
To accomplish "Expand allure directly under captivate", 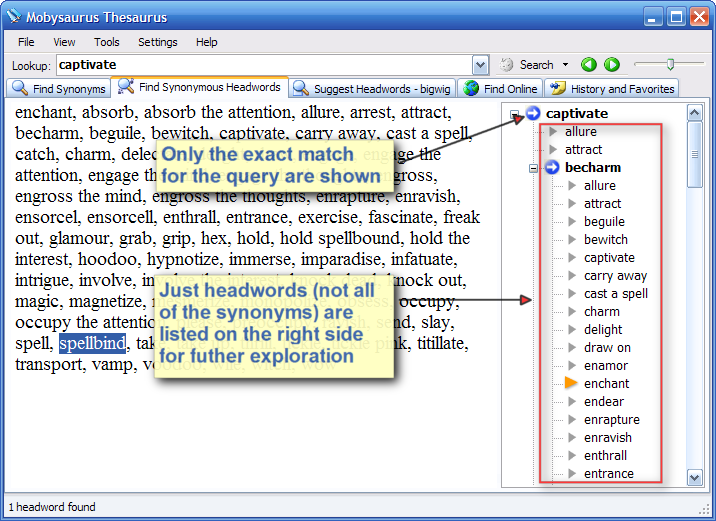I will [x=553, y=132].
